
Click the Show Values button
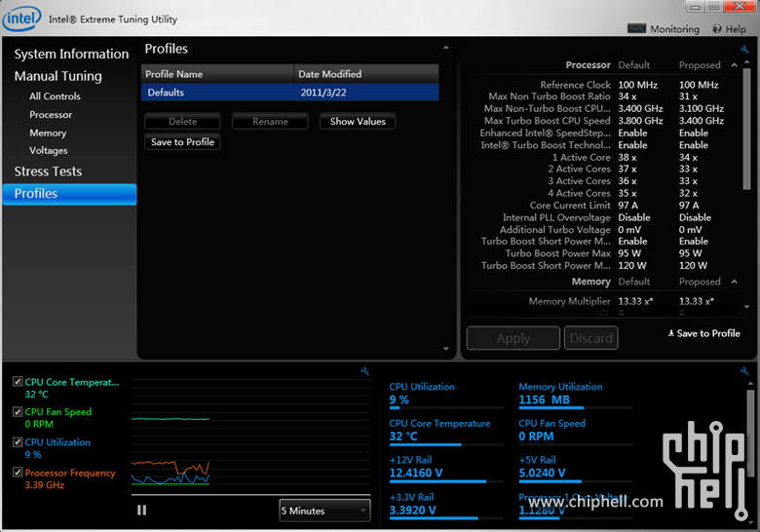[358, 121]
